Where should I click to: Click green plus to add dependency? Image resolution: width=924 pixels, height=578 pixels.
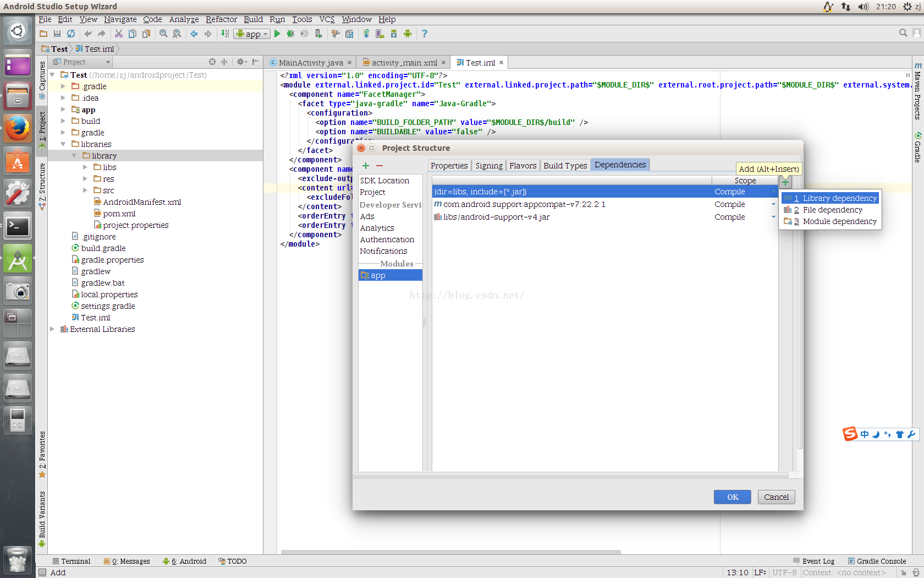(785, 182)
